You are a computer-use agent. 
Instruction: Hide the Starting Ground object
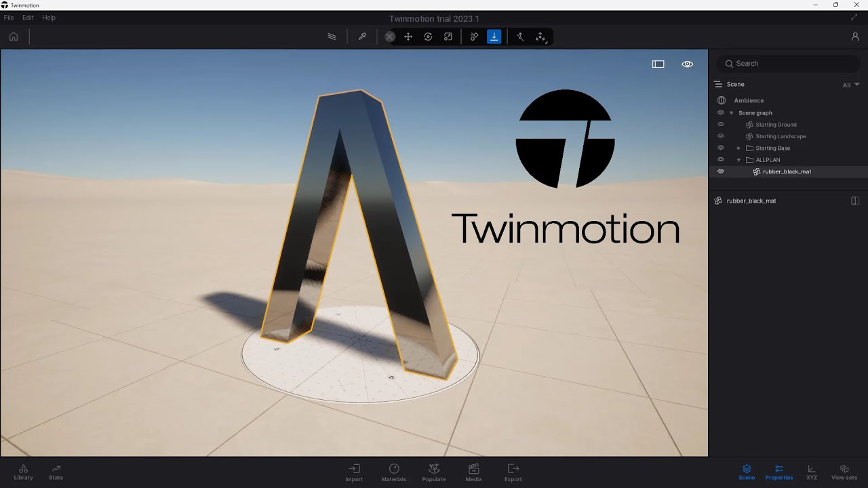pos(721,125)
